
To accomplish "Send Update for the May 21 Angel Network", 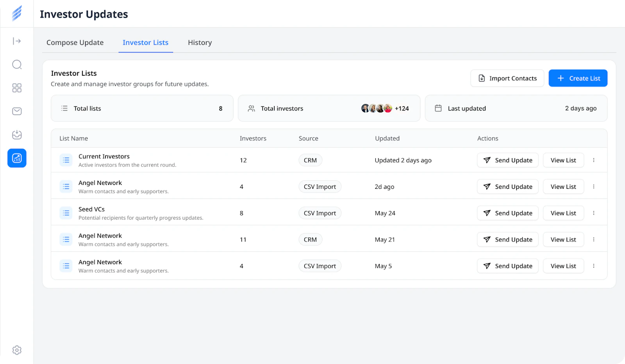I will [x=507, y=240].
